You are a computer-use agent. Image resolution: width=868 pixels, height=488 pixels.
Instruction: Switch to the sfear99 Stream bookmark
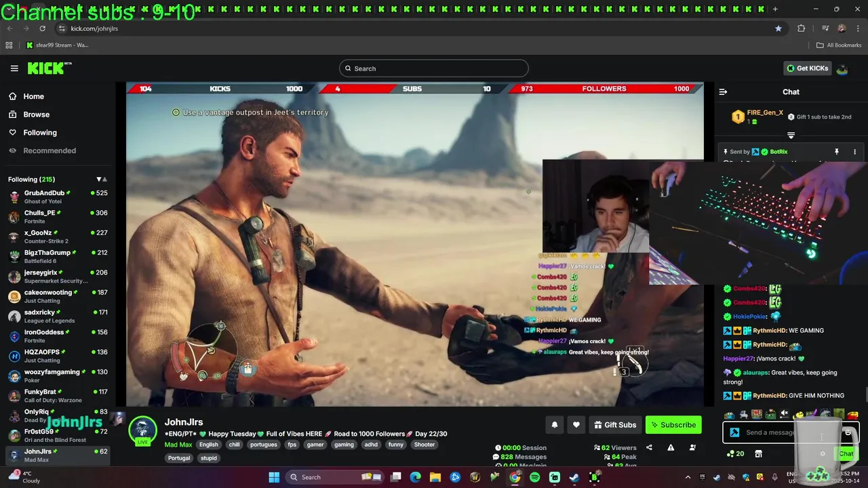(58, 45)
